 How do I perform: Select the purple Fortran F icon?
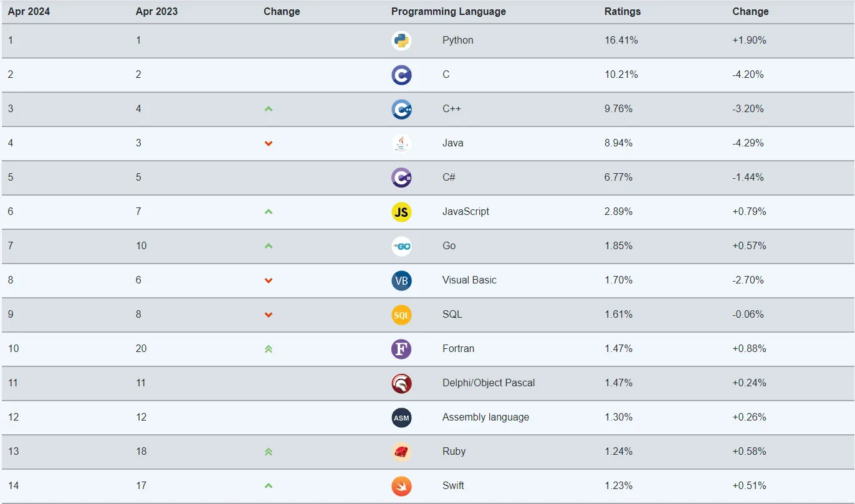click(401, 349)
